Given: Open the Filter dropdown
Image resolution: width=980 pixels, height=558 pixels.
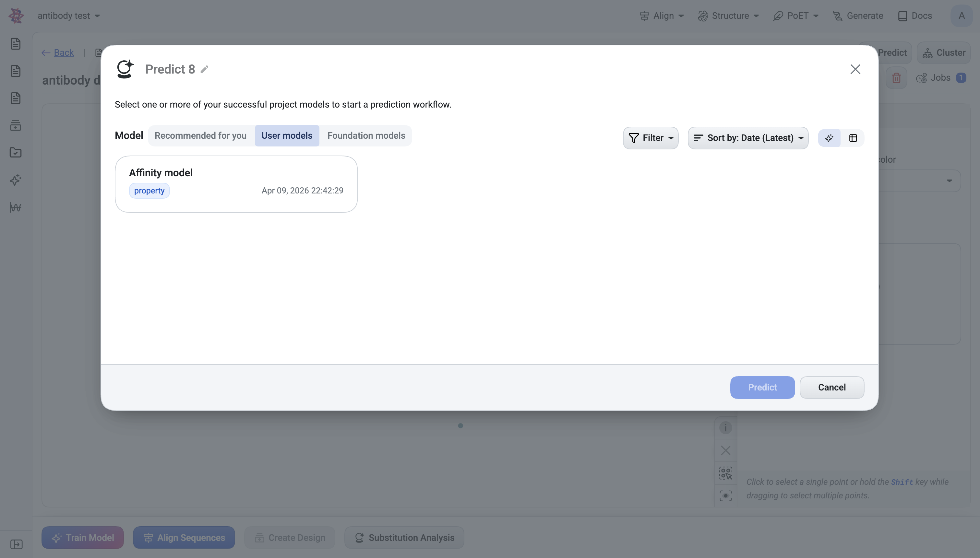Looking at the screenshot, I should point(651,138).
